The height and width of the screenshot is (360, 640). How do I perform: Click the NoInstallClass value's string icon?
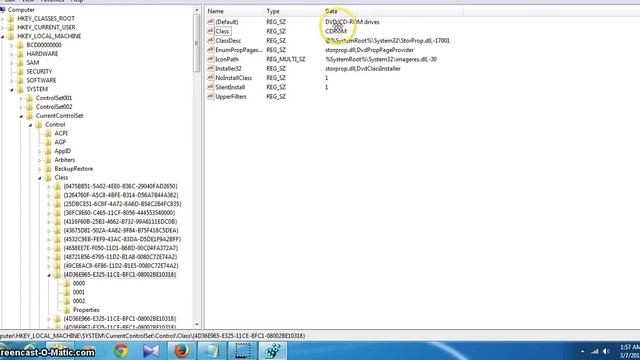[x=211, y=78]
